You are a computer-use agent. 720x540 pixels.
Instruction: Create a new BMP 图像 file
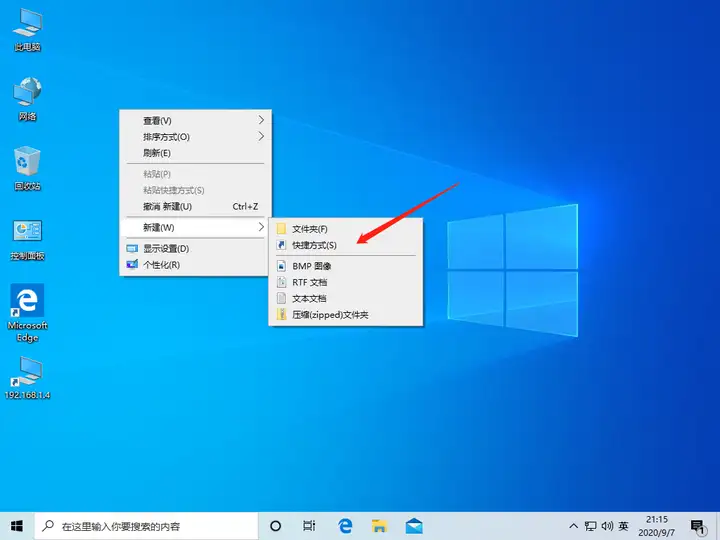click(346, 266)
